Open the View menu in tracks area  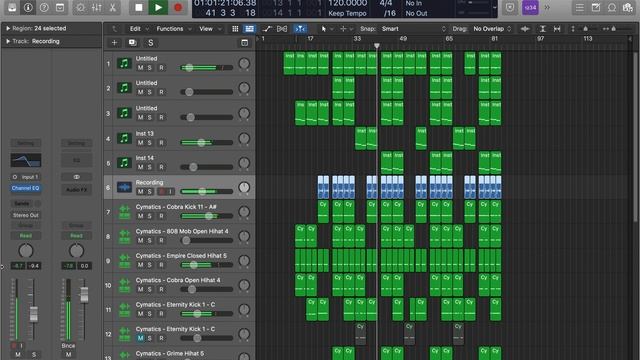[209, 29]
